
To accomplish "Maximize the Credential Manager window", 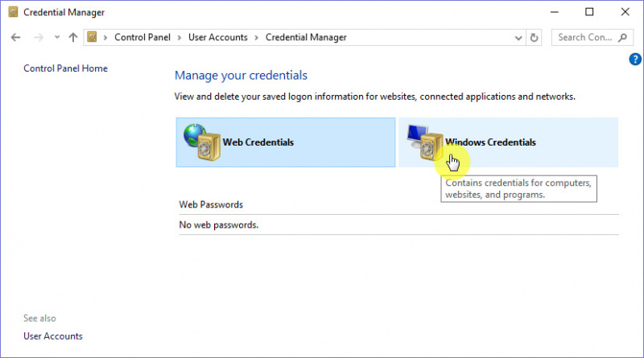I will tap(589, 12).
